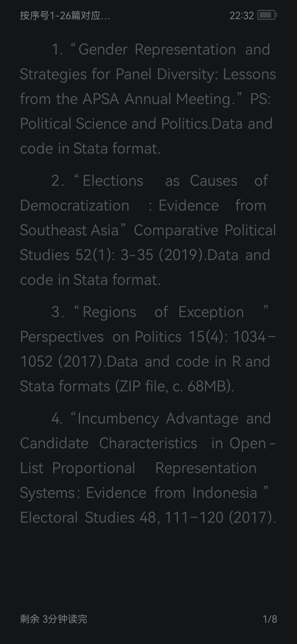
Task: Tap the 剩余 3分钟读完 reading time label
Action: [x=54, y=619]
